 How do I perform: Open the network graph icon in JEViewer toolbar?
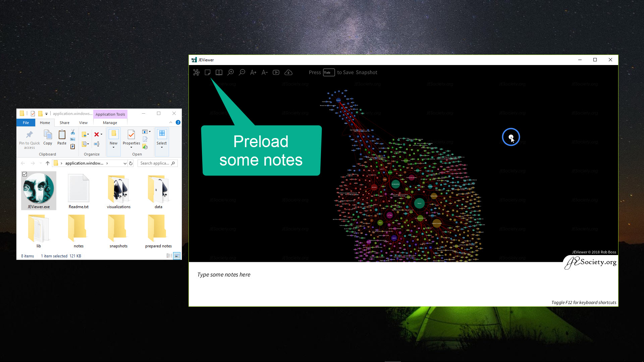tap(196, 72)
